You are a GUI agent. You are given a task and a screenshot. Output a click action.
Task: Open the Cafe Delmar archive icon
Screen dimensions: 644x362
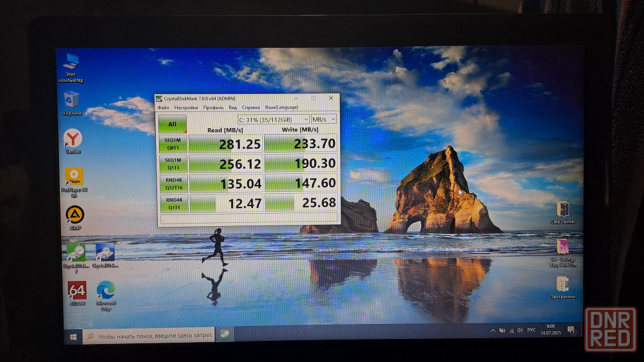click(563, 213)
